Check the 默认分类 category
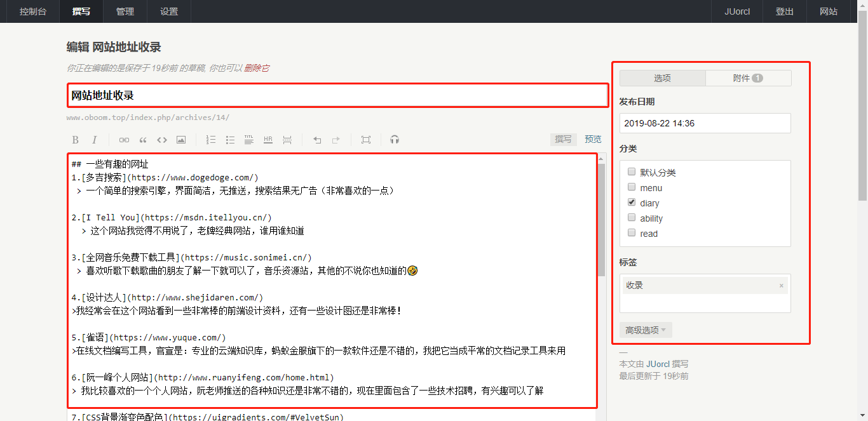This screenshot has width=868, height=421. tap(632, 172)
